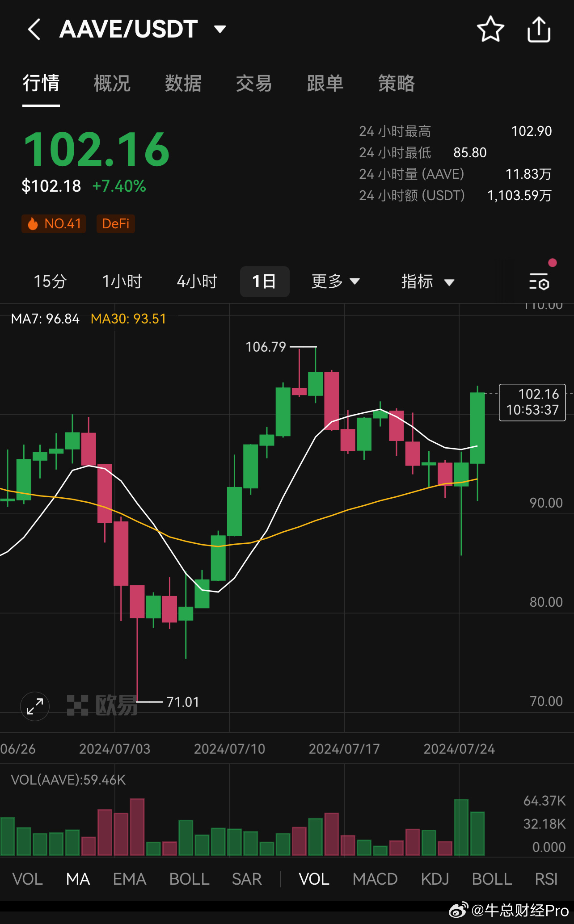This screenshot has width=574, height=924.
Task: Tap the 2024/07/10 date label
Action: tap(229, 749)
